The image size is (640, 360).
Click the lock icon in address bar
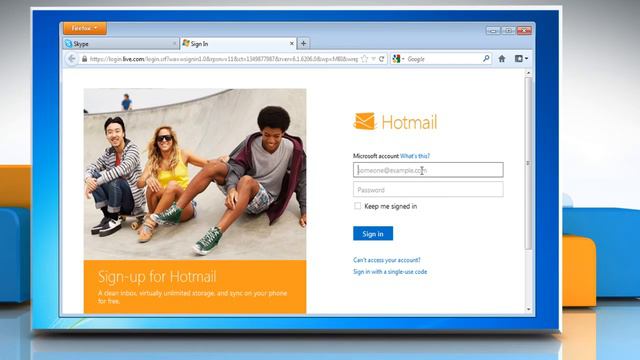pyautogui.click(x=84, y=59)
